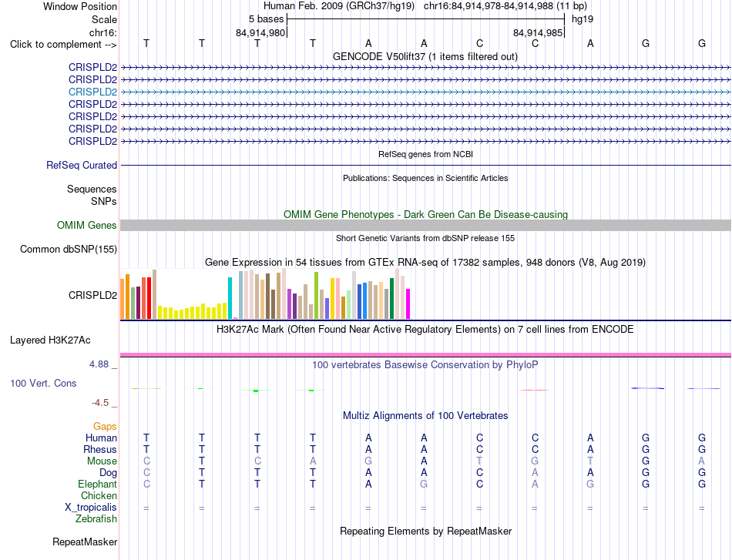The width and height of the screenshot is (732, 560).
Task: Open the OMIM Gene Phenotypes title
Action: pyautogui.click(x=425, y=214)
